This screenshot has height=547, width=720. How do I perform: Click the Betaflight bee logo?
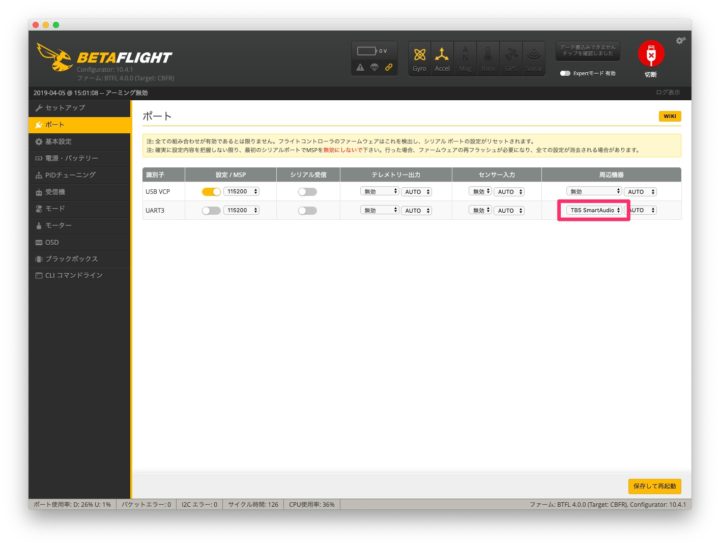pyautogui.click(x=55, y=62)
